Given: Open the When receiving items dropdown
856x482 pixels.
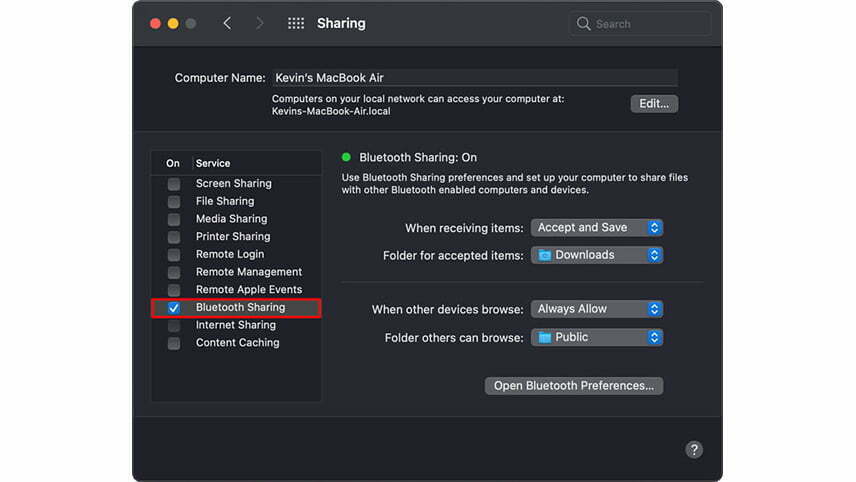Looking at the screenshot, I should (597, 228).
